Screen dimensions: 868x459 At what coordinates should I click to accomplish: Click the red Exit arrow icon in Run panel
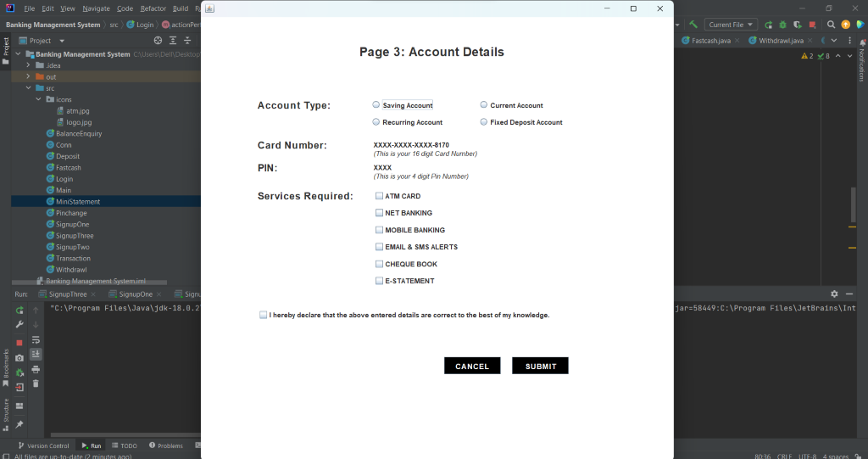pyautogui.click(x=19, y=387)
